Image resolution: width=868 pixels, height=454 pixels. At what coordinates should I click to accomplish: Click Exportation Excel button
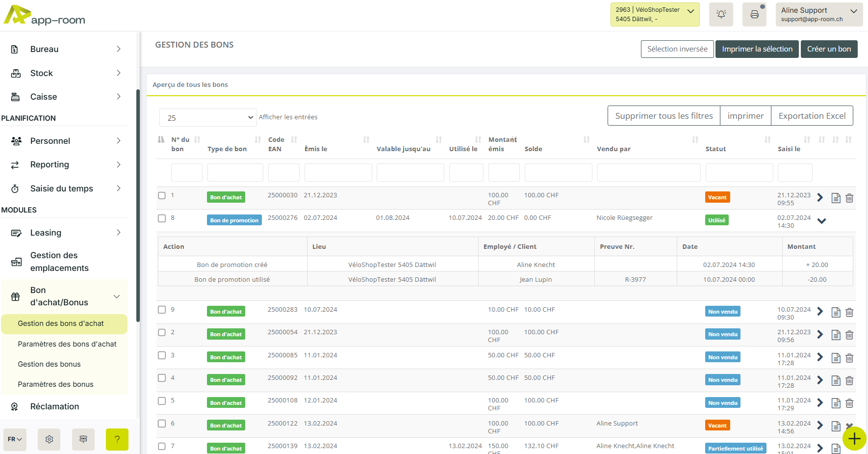pos(812,116)
